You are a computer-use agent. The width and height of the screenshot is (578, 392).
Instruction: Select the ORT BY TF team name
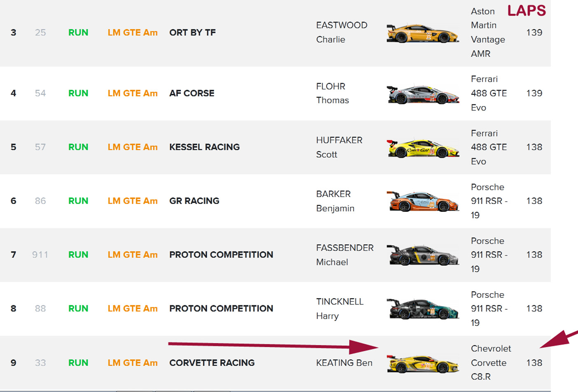click(192, 32)
